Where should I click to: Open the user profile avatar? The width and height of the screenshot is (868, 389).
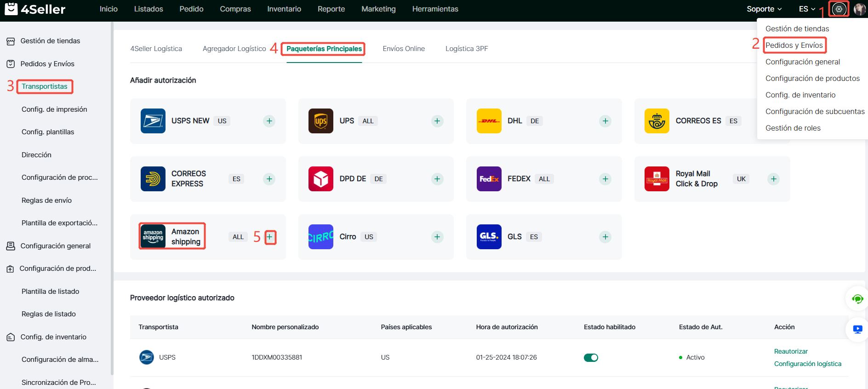859,9
